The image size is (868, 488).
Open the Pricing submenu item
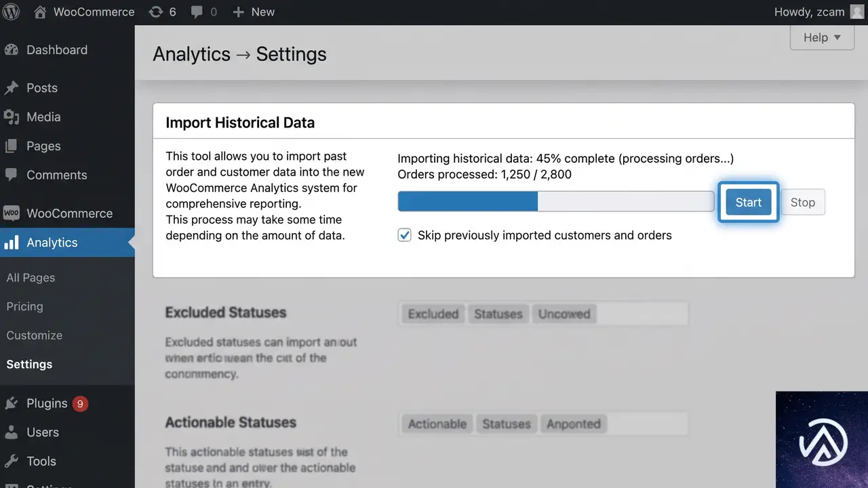(24, 306)
